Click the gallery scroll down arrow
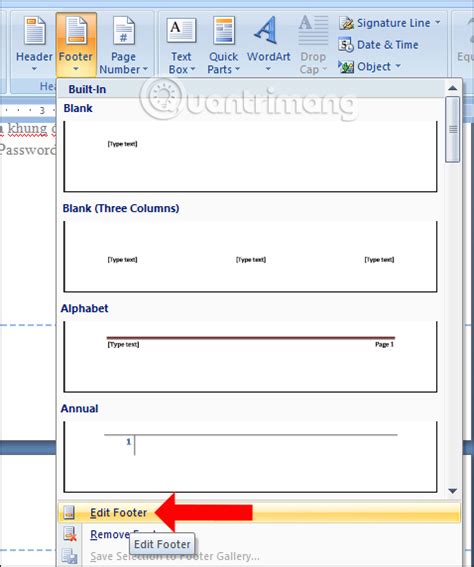 point(453,491)
